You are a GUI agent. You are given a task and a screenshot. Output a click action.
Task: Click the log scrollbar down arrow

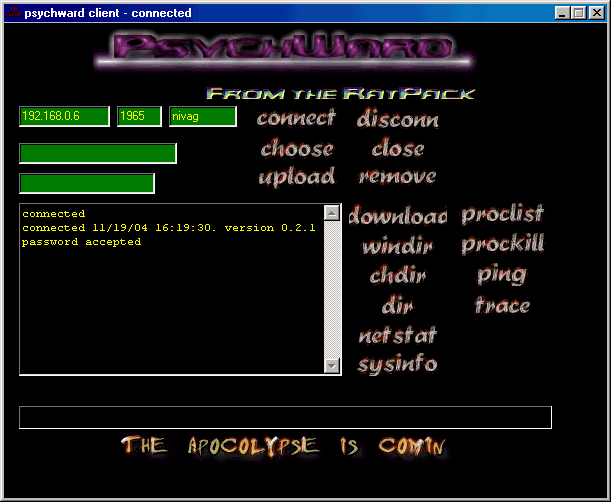click(x=332, y=366)
